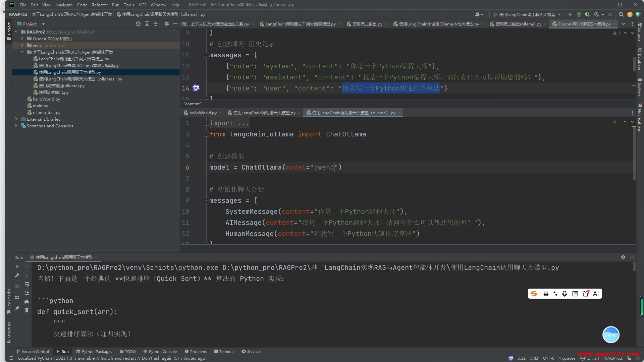Expand the OpenAI库介绍和使用 folder
This screenshot has width=644, height=362.
tap(22, 39)
